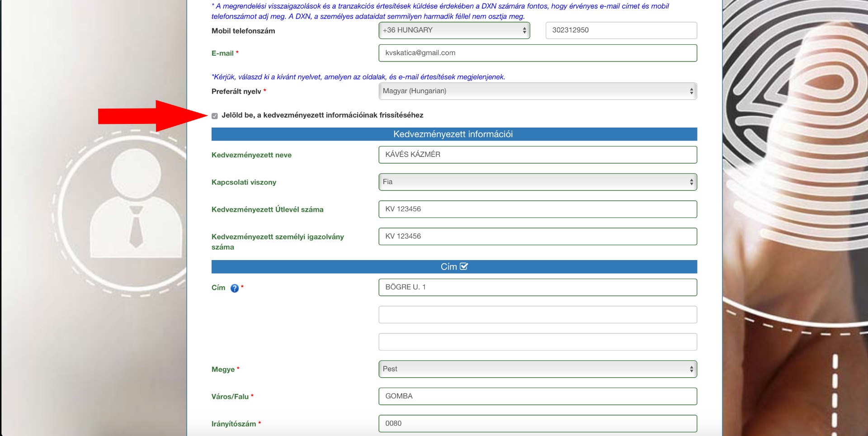The image size is (868, 436).
Task: Click the Város/Falu field containing GOMBA
Action: click(537, 396)
